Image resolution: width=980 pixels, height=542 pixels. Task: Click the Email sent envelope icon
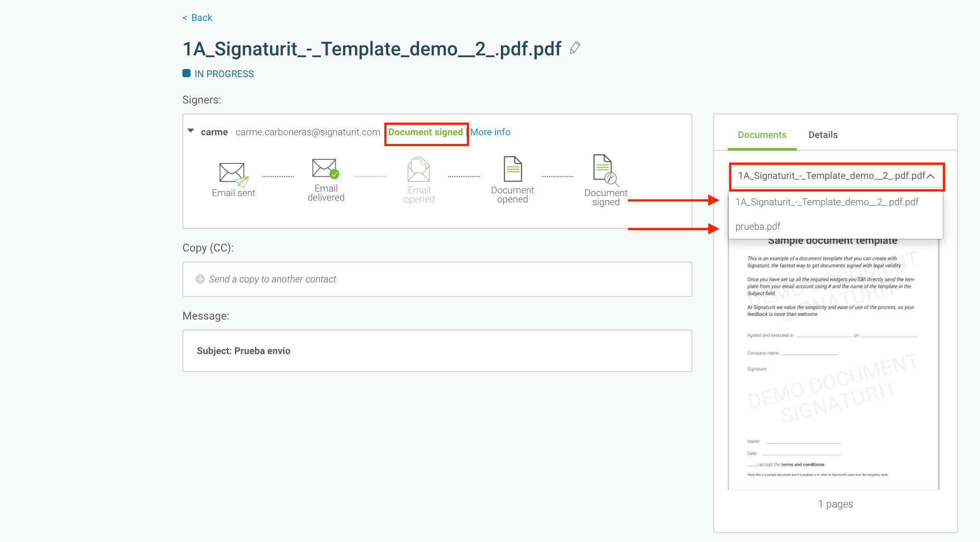234,174
